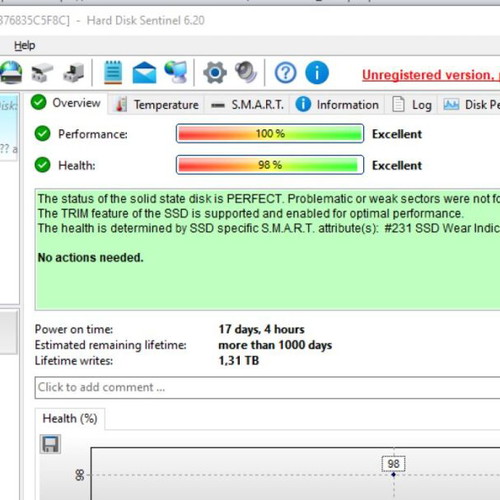500x500 pixels.
Task: Open the Log tab
Action: click(412, 105)
